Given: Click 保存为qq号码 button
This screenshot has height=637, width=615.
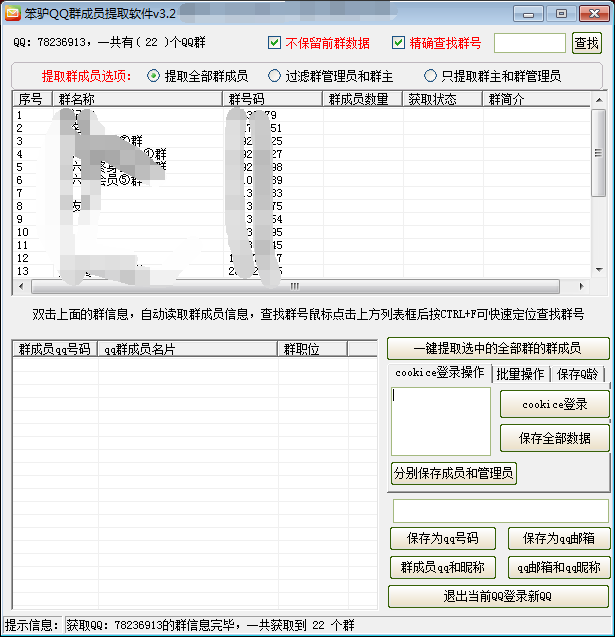Looking at the screenshot, I should click(443, 538).
